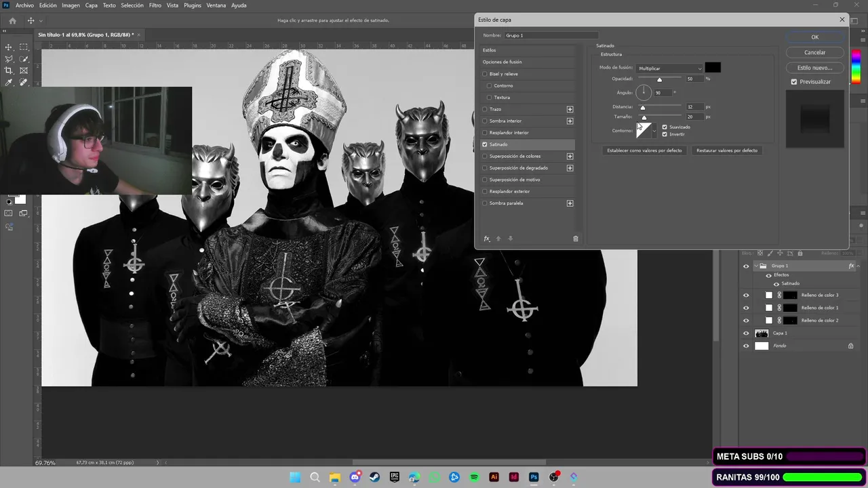
Task: Collapse Grupo 1 effects list arrow
Action: [858, 266]
